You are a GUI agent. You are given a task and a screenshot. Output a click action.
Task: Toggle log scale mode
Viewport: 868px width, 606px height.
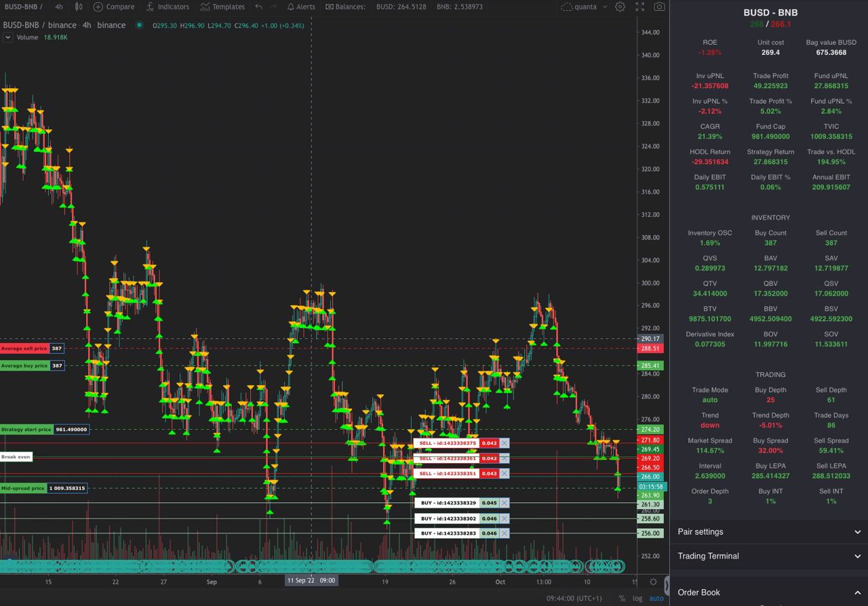click(x=637, y=598)
